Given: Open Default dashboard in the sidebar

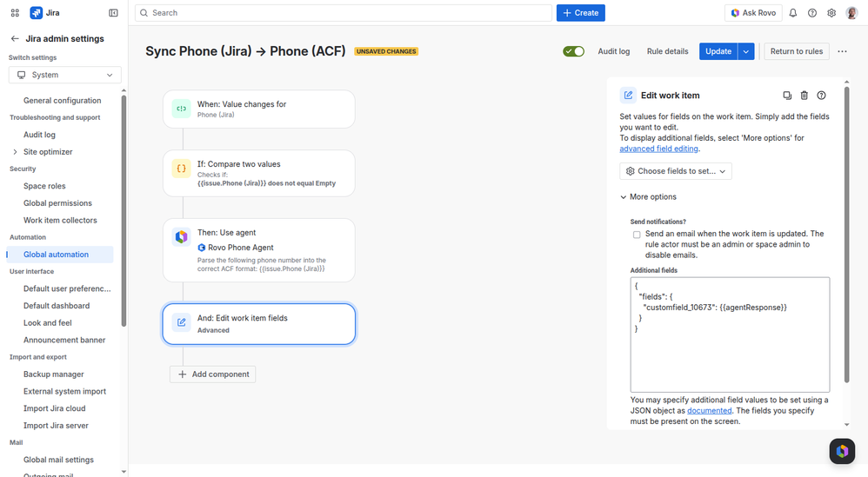Looking at the screenshot, I should pos(57,306).
